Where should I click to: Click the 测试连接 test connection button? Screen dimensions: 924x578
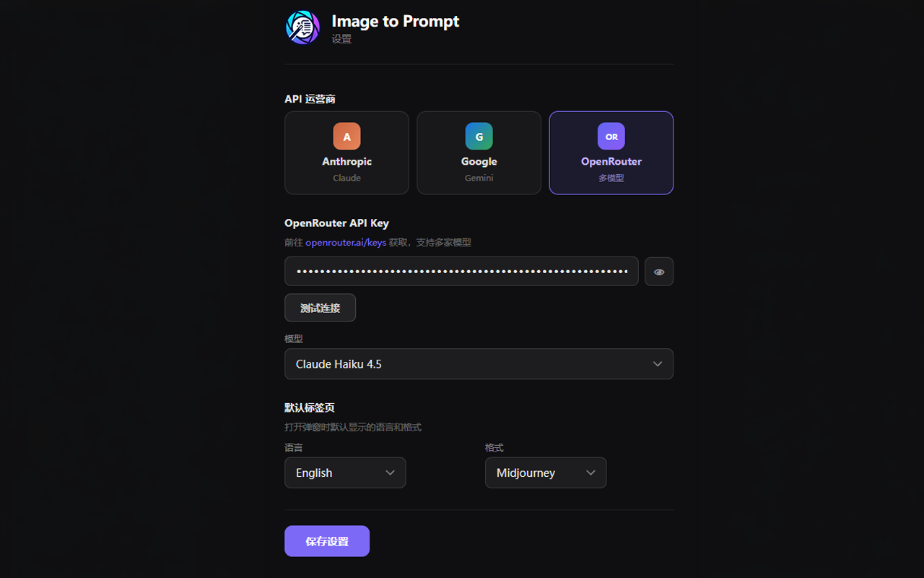click(x=320, y=308)
